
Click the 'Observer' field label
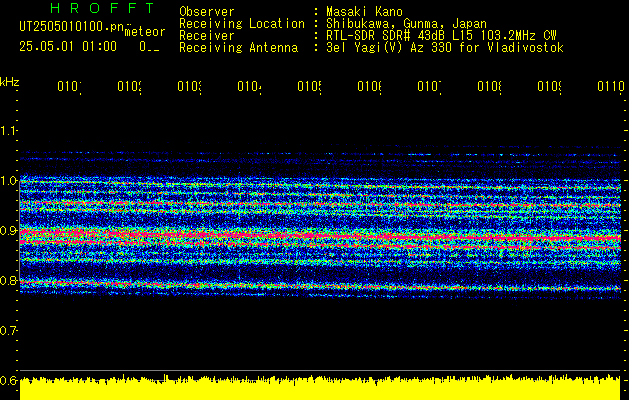[x=207, y=11]
